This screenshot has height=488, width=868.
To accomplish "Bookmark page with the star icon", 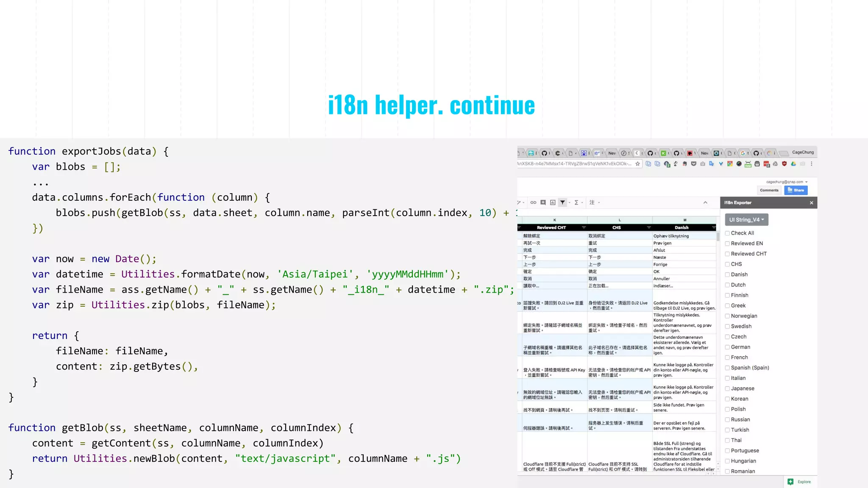I will [637, 164].
